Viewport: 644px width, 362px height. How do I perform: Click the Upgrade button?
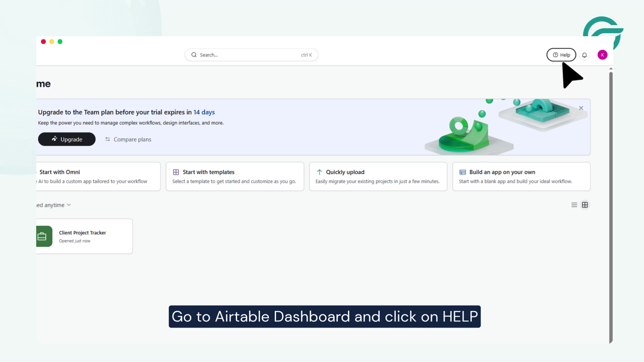click(67, 139)
